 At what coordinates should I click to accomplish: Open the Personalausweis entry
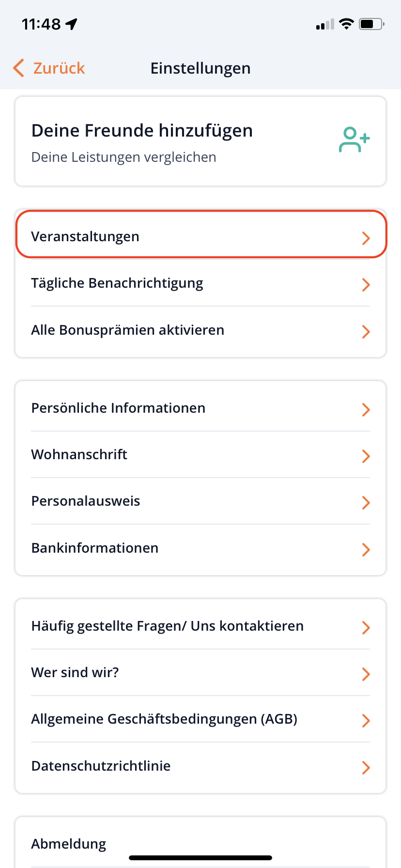click(x=86, y=501)
